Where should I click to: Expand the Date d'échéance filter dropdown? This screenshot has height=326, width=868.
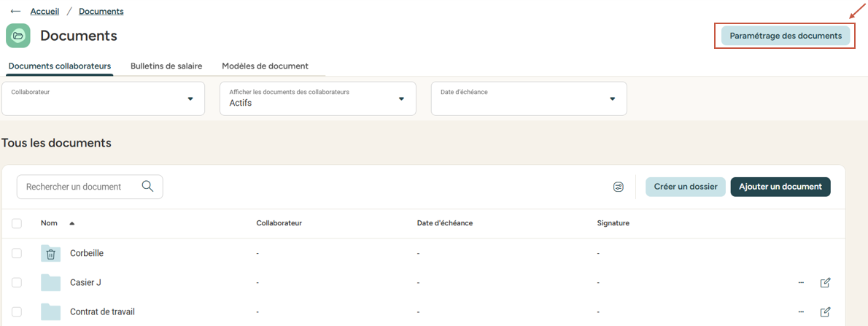[612, 98]
